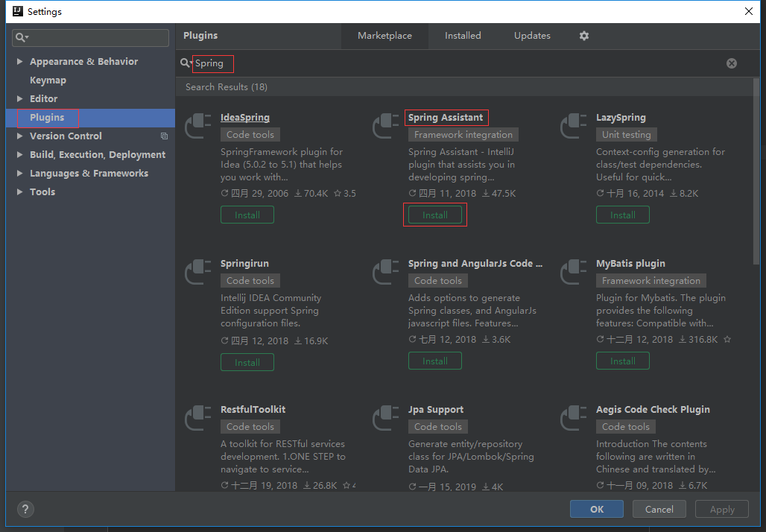Screen dimensions: 766x532
Task: Open the RestfulToolkit plugin title
Action: tap(253, 409)
